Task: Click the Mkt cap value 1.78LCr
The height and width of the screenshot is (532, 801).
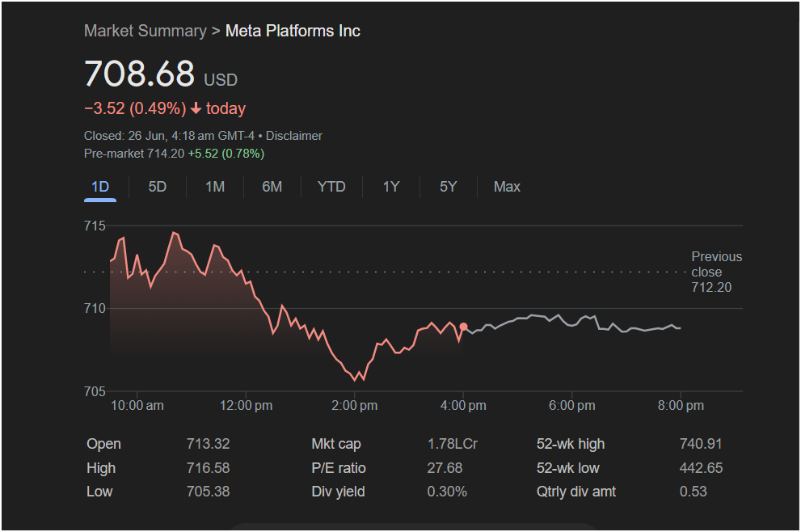Action: 452,444
